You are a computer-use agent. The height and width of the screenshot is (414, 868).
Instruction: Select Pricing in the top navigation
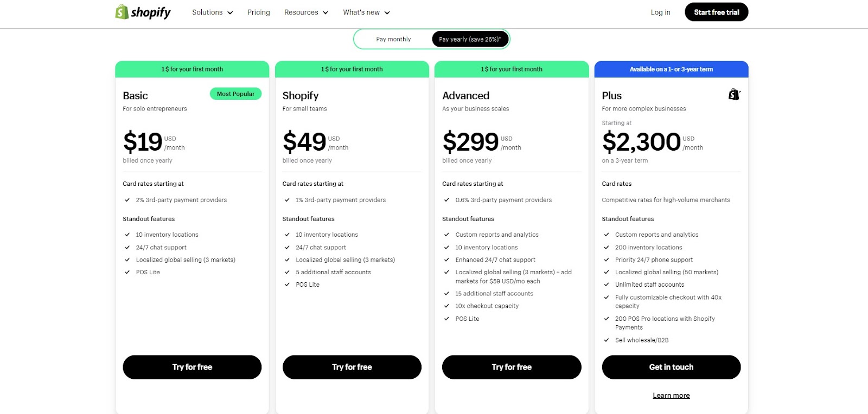259,12
